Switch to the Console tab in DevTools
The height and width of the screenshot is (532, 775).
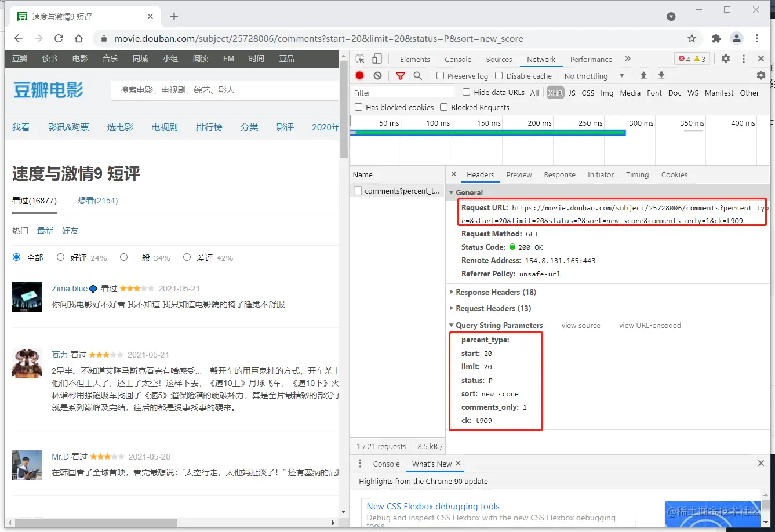pos(458,59)
